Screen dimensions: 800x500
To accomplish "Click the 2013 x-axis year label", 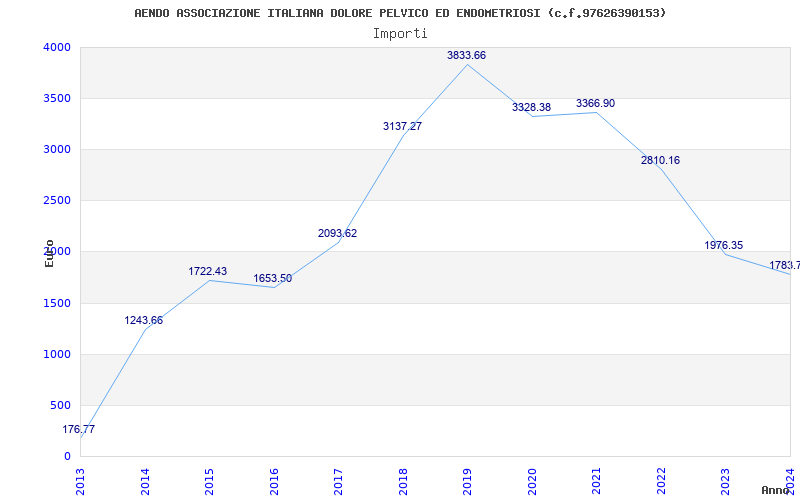I will [x=80, y=481].
